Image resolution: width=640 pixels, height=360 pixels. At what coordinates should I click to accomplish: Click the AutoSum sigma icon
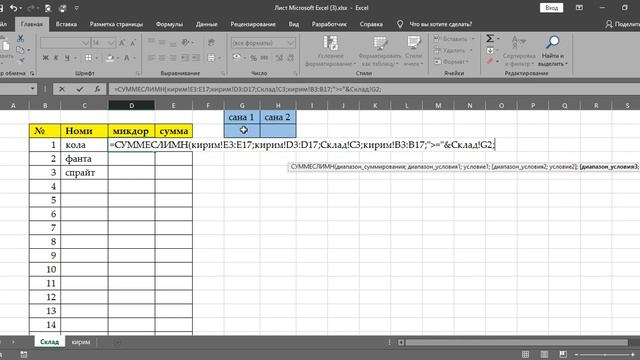coord(490,38)
